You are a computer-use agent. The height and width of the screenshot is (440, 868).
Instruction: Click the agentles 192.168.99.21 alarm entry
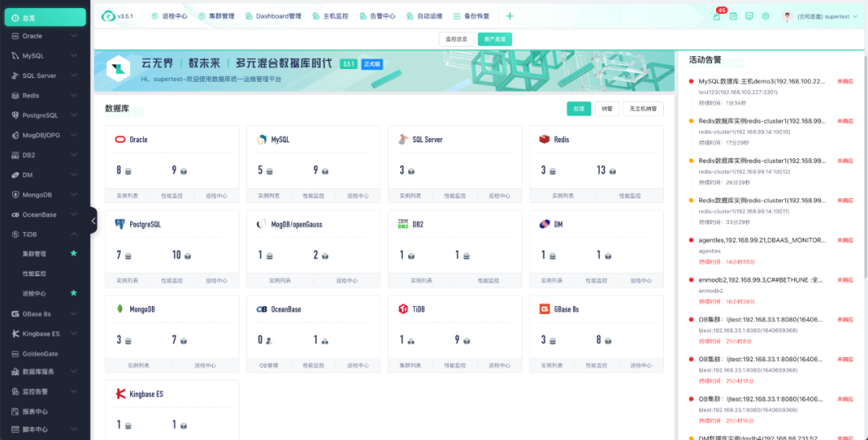[x=771, y=250]
